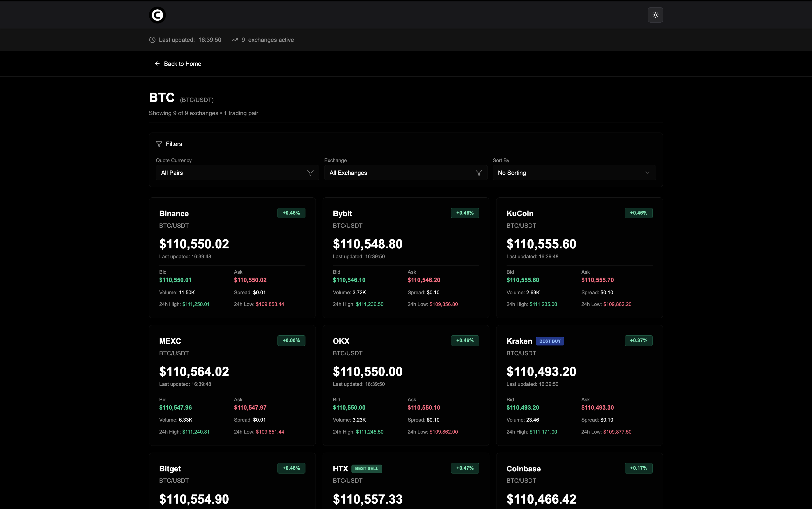
Task: Open the filter icon inside All Pairs field
Action: [x=311, y=173]
